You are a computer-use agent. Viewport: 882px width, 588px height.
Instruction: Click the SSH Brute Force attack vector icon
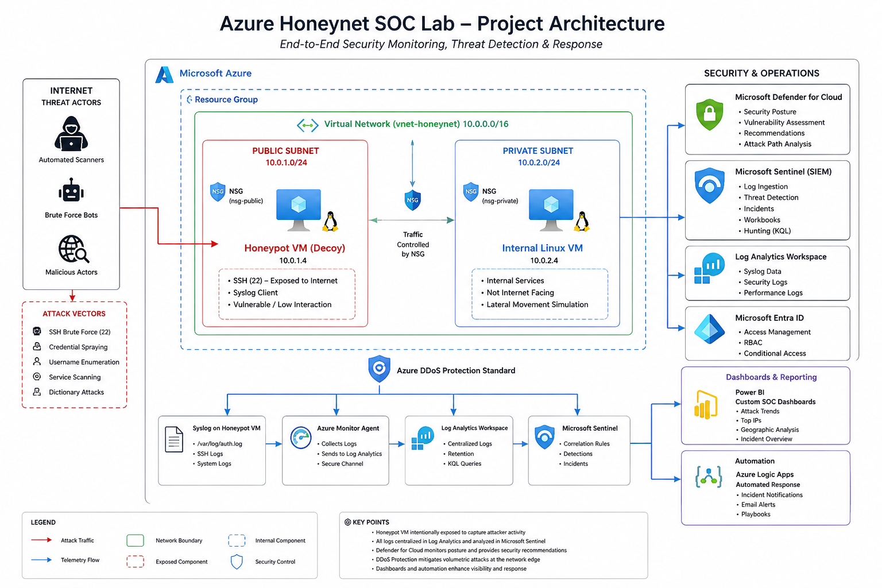click(37, 331)
